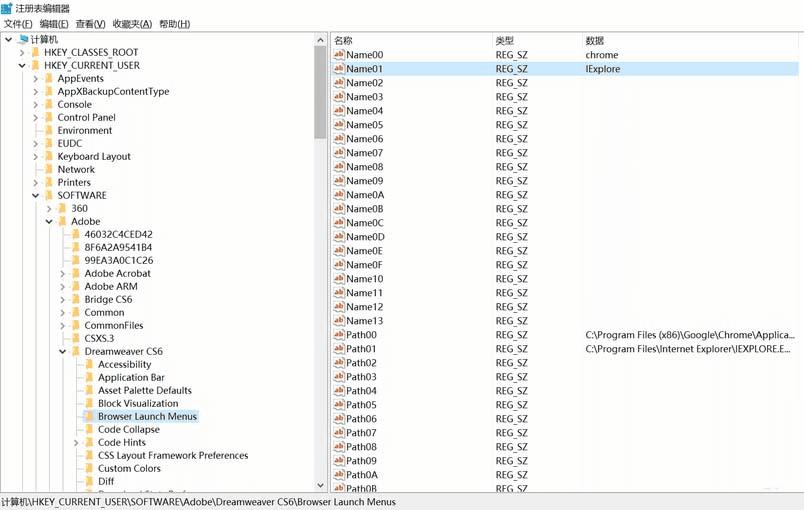Click the folder icon next to AppEvents
The width and height of the screenshot is (804, 510).
tap(49, 78)
